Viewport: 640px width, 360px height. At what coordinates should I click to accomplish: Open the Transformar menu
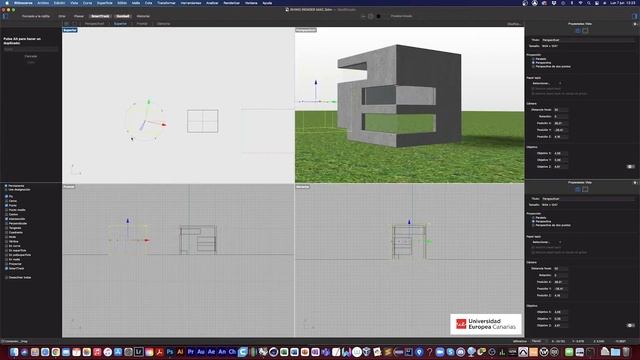pos(166,3)
